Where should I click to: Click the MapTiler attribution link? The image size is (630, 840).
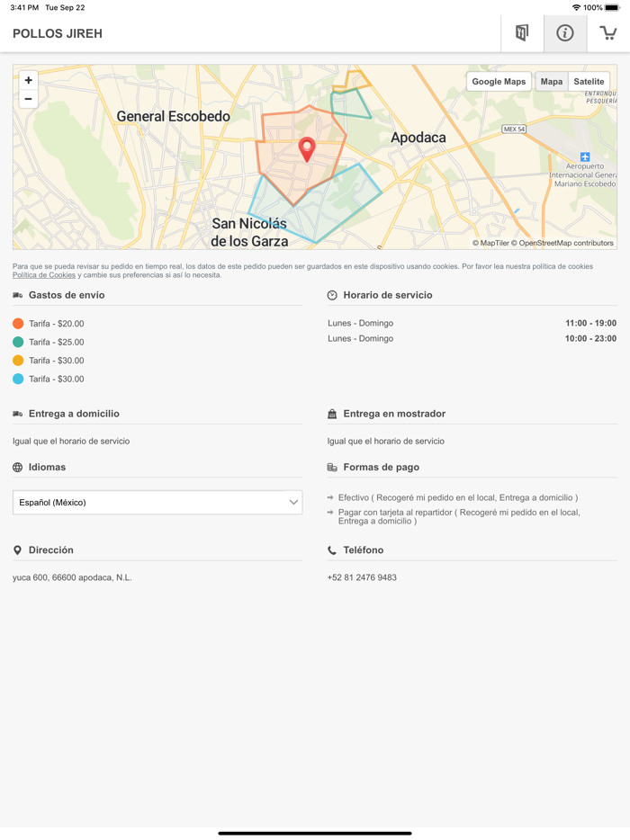[490, 243]
